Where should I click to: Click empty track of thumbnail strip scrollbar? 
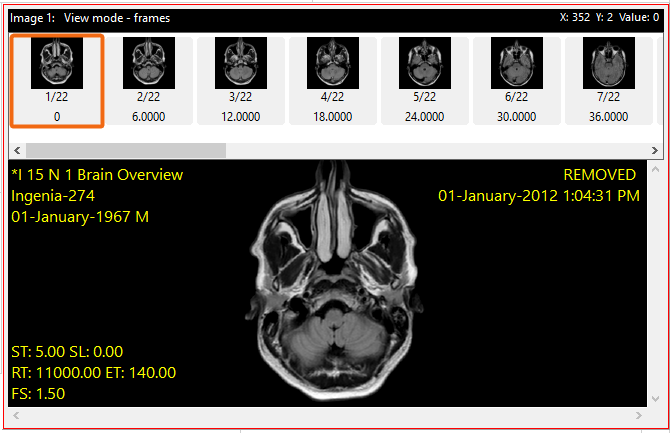tap(430, 150)
